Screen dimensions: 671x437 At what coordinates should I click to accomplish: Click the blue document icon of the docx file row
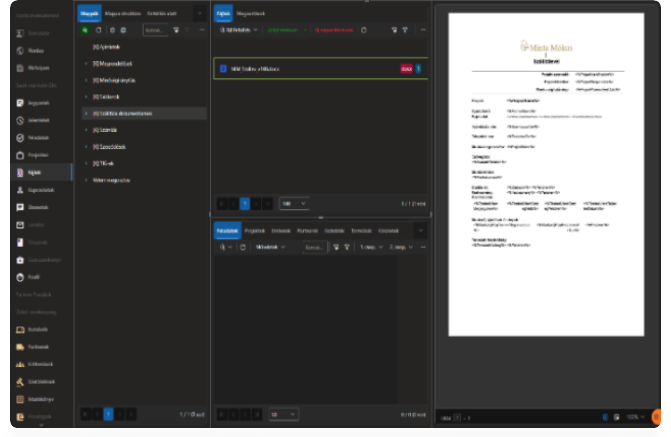click(x=223, y=68)
